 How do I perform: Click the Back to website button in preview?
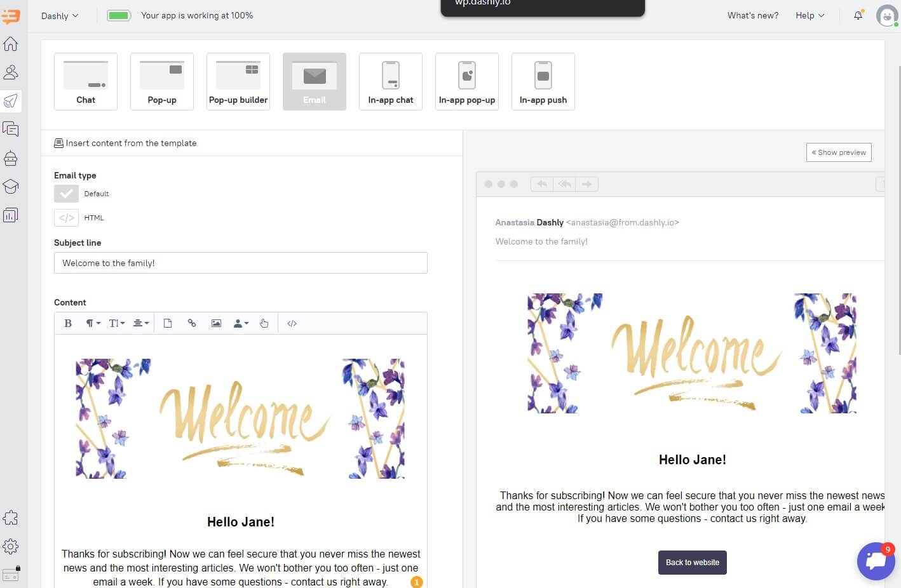pos(692,562)
